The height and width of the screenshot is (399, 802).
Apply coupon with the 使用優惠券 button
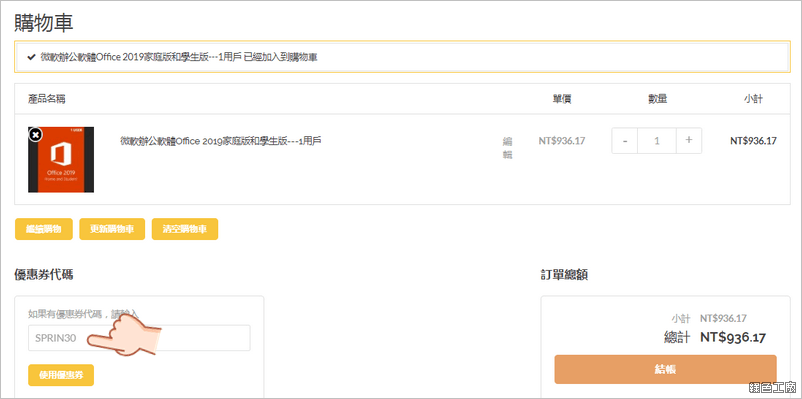tap(61, 375)
